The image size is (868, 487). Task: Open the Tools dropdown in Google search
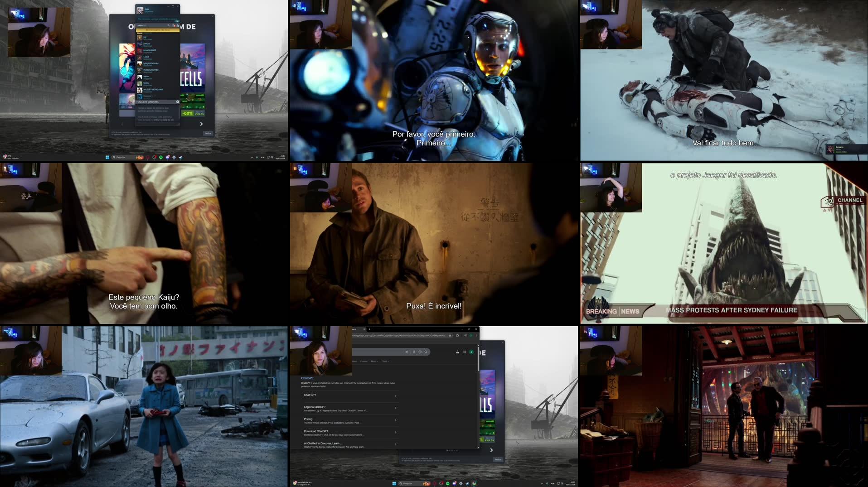pos(386,361)
